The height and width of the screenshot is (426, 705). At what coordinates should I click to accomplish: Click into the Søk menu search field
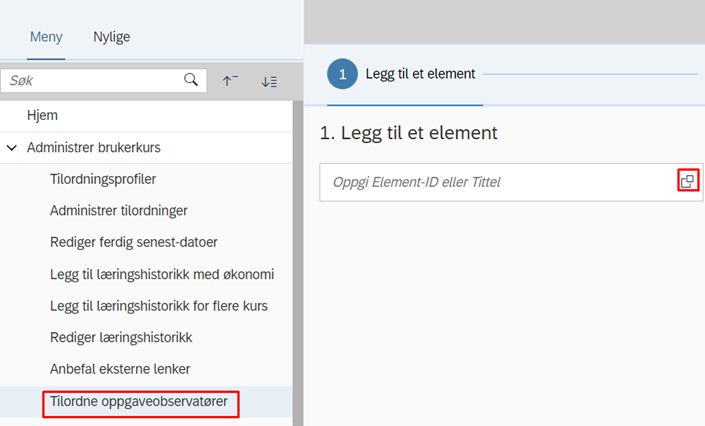pos(94,81)
